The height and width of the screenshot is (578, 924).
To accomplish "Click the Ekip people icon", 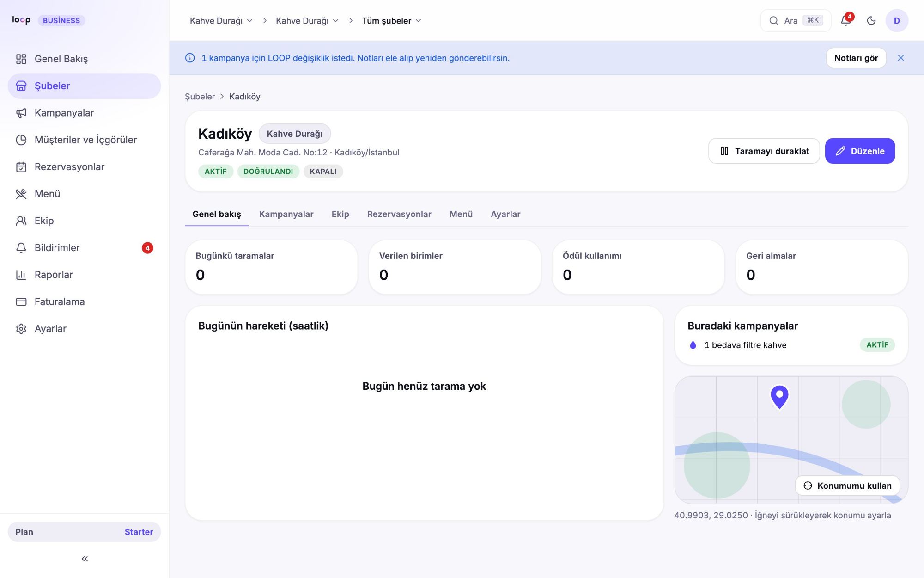I will point(21,221).
